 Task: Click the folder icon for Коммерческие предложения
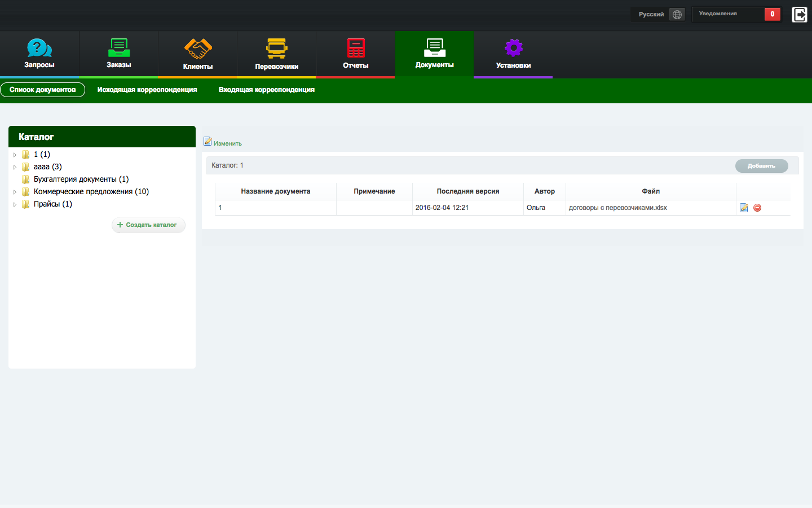(x=26, y=192)
